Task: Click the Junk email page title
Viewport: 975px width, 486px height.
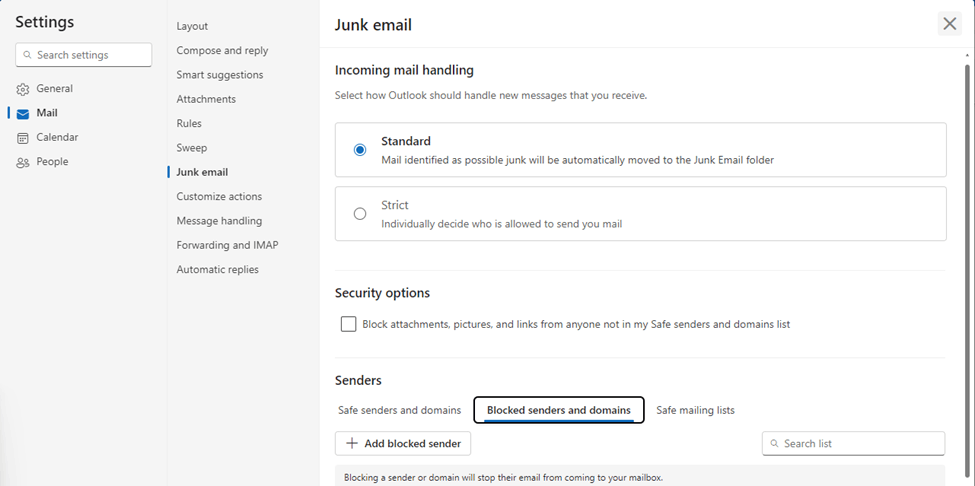Action: [373, 25]
